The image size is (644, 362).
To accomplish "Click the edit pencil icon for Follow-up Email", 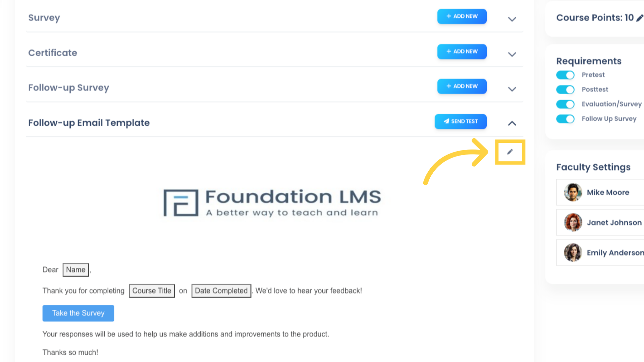I will 509,152.
